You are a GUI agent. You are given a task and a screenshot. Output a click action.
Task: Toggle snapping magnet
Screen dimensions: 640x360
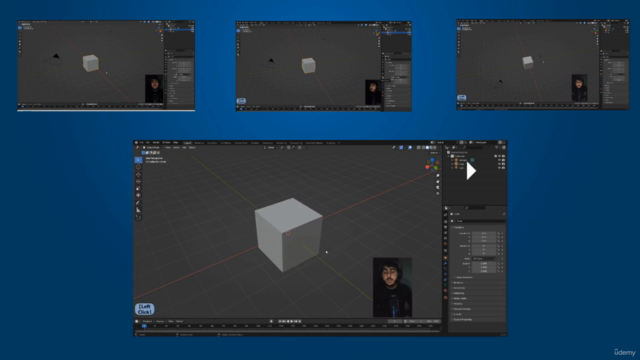pos(289,147)
